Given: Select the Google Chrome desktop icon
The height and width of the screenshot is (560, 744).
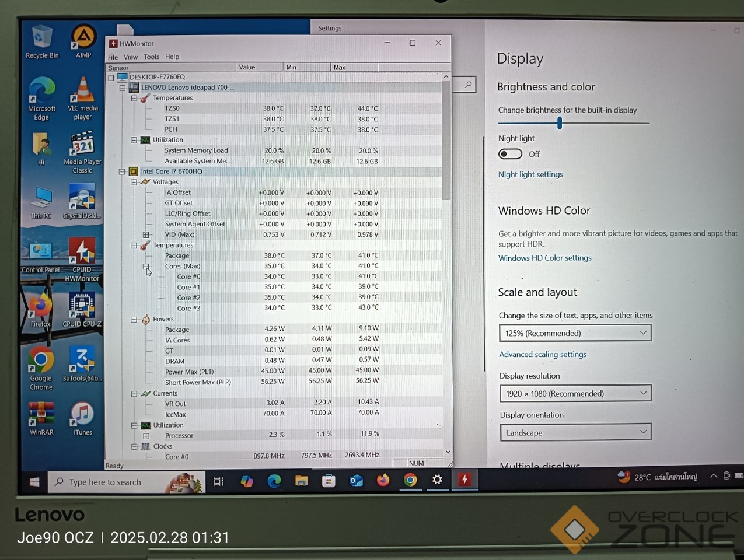Looking at the screenshot, I should (x=41, y=368).
